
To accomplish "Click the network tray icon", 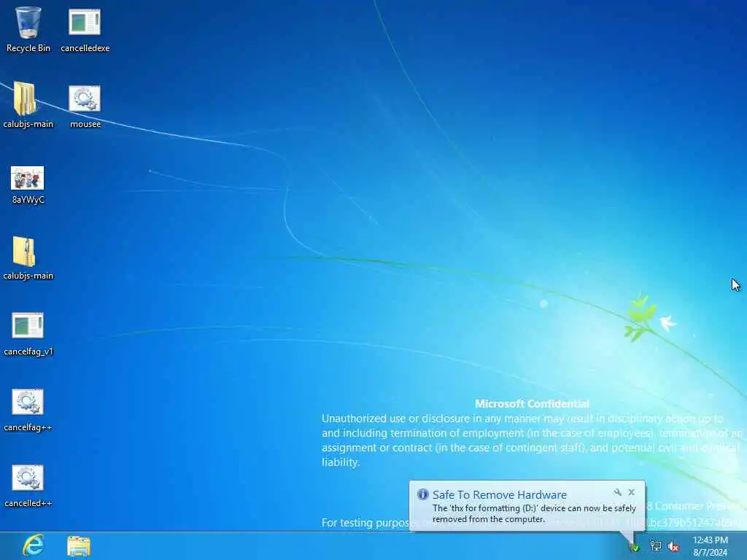I will [x=656, y=546].
